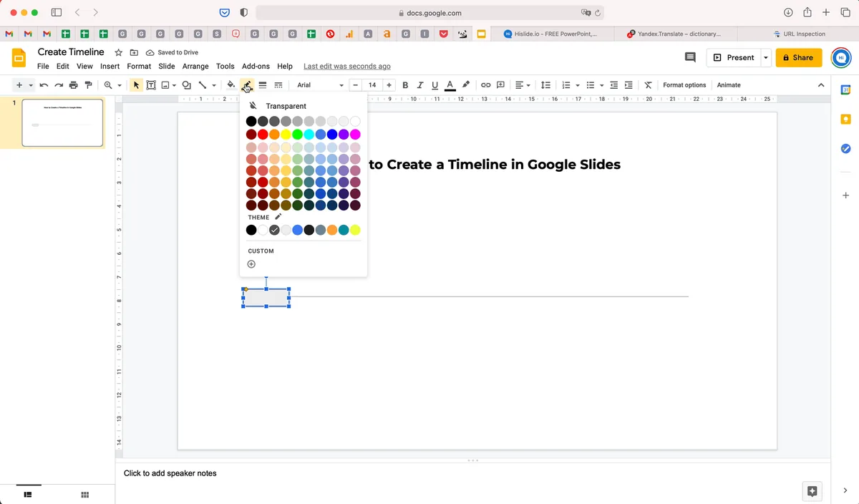859x504 pixels.
Task: Add a custom color with plus
Action: click(251, 264)
